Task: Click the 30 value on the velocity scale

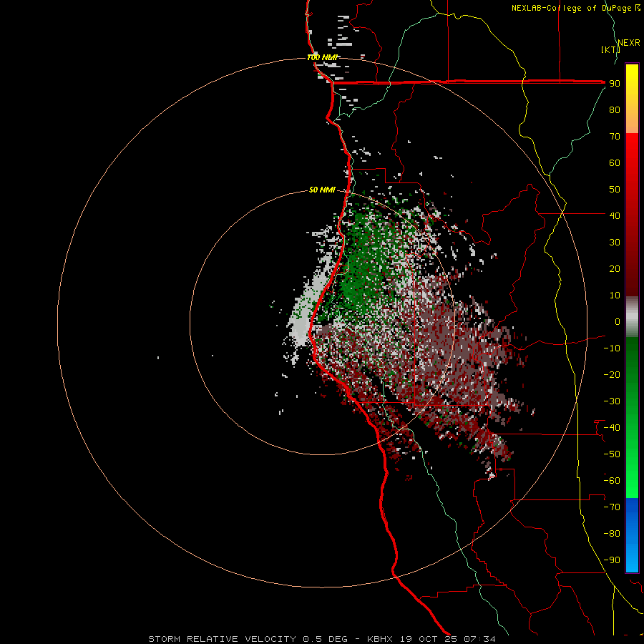Action: point(615,243)
